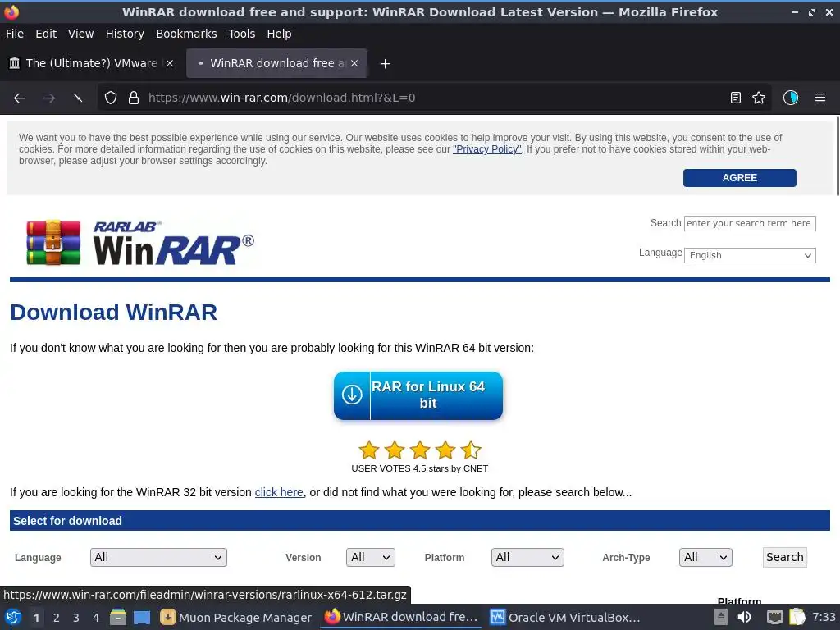Open the View menu

click(x=81, y=34)
